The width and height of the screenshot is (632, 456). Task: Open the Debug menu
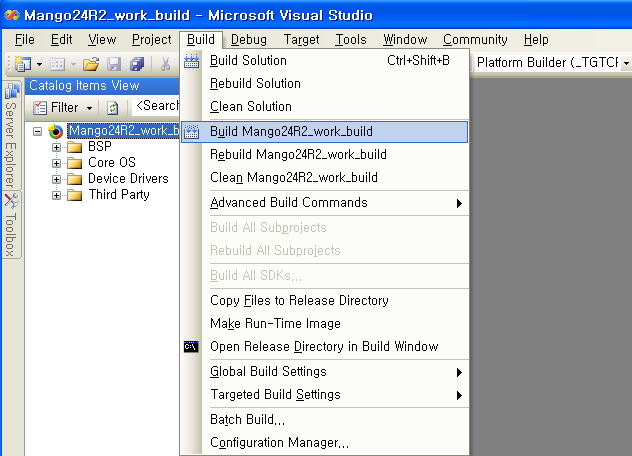click(249, 40)
